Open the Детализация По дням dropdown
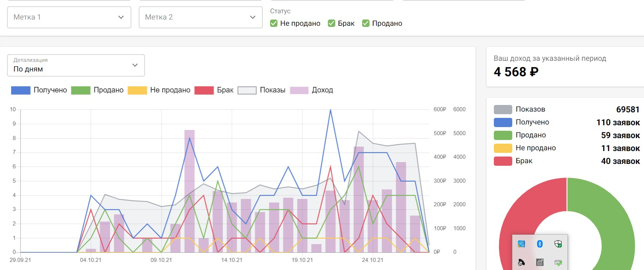 click(x=76, y=66)
